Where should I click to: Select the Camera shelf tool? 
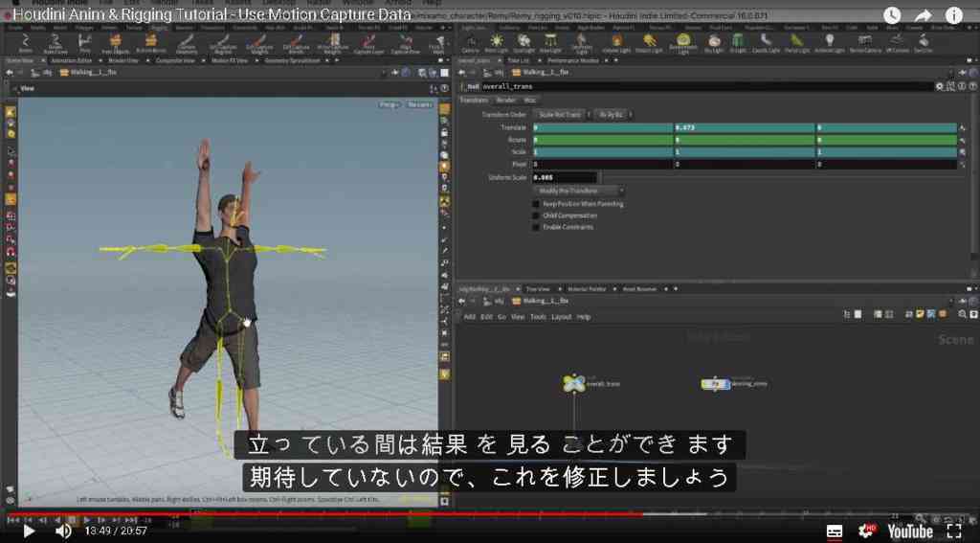click(x=470, y=43)
